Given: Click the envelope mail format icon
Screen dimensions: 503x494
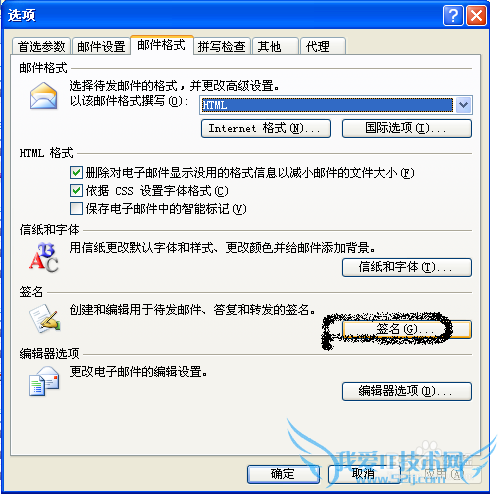Looking at the screenshot, I should [43, 96].
